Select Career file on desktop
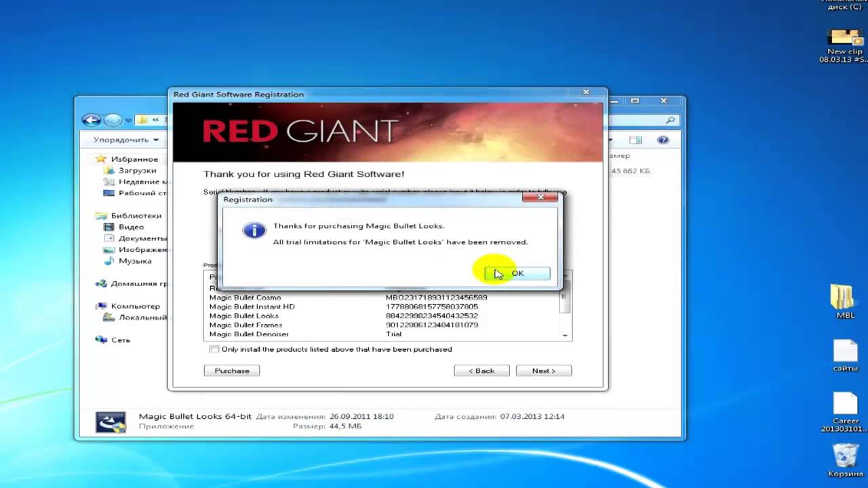 [844, 411]
